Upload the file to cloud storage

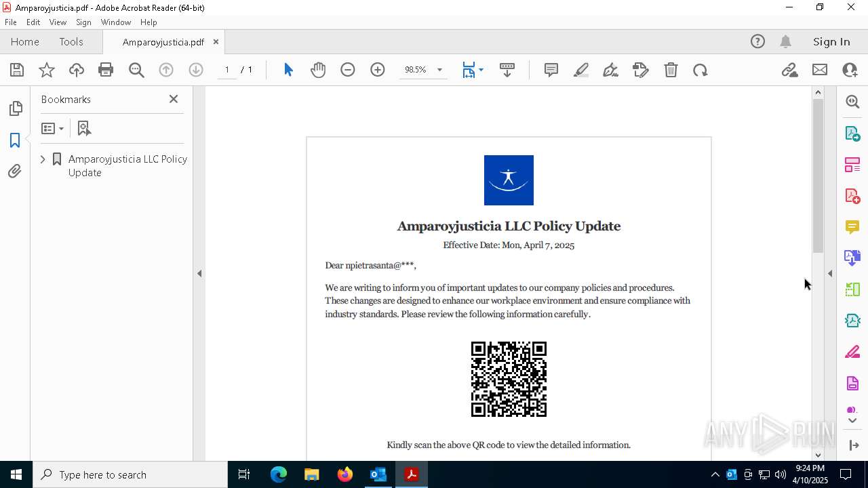(x=77, y=70)
